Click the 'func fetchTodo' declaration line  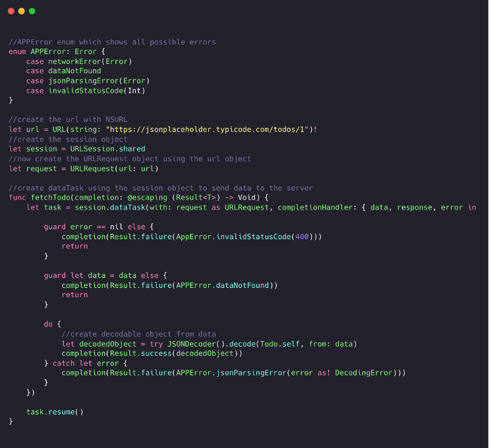pos(138,198)
